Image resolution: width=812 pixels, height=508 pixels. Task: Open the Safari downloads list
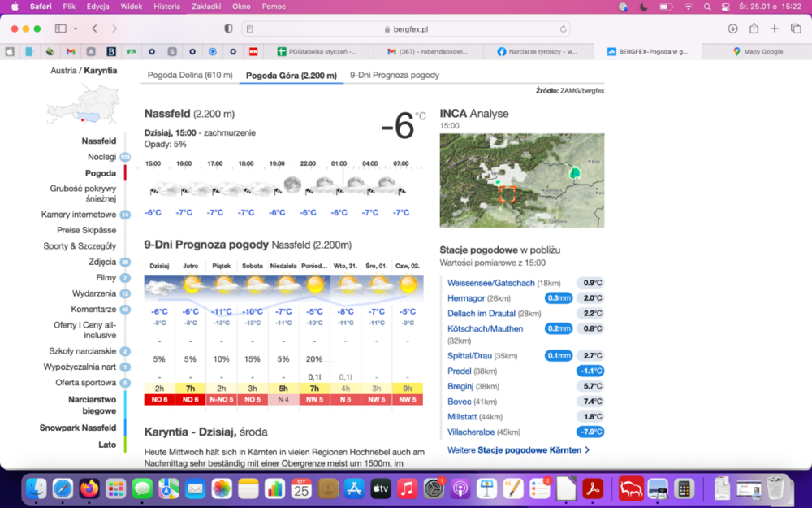(x=732, y=28)
